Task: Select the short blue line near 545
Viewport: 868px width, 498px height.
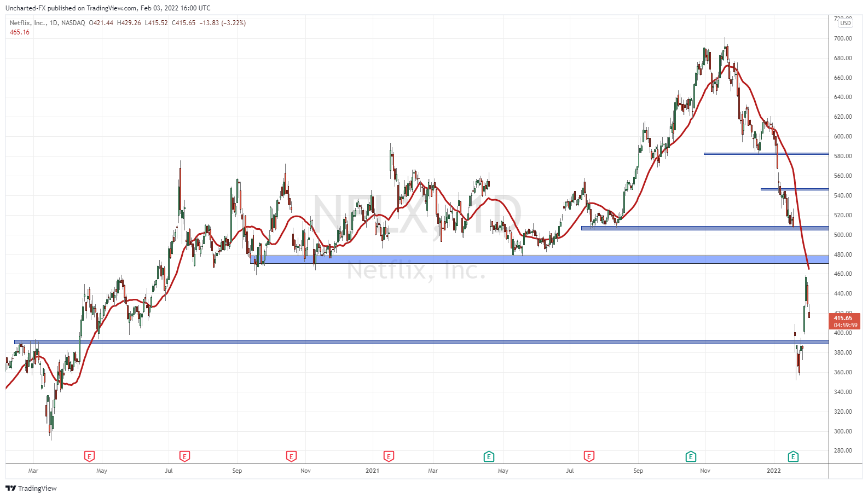Action: (x=795, y=189)
